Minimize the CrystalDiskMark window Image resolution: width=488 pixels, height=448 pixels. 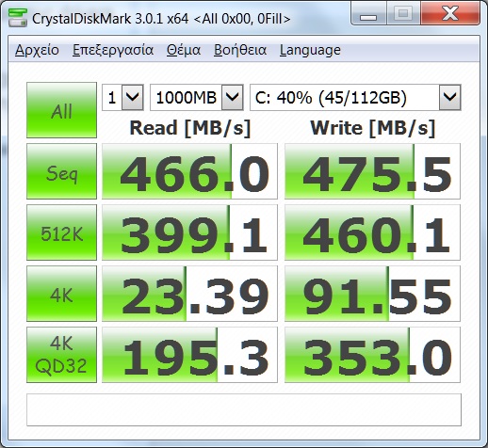[x=368, y=14]
